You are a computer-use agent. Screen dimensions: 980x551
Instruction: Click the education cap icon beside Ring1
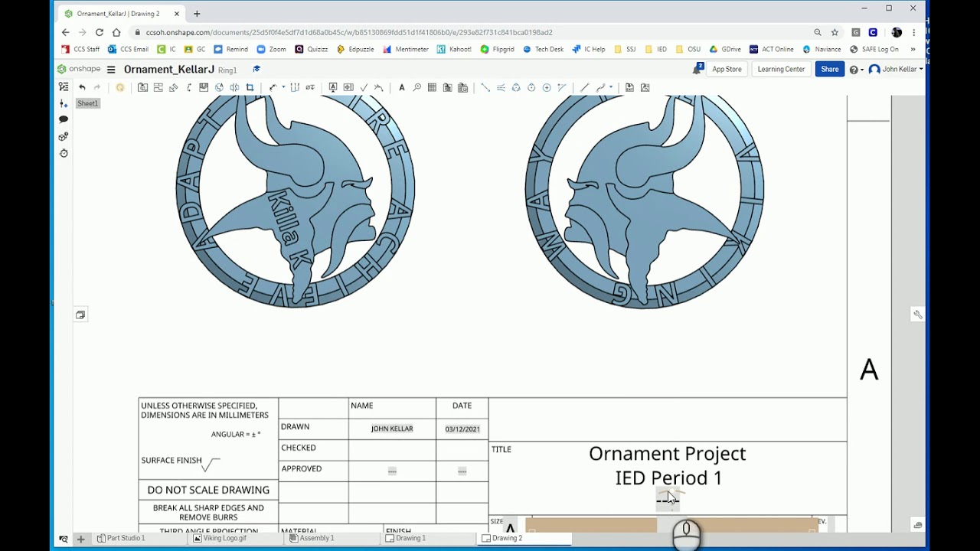[256, 69]
